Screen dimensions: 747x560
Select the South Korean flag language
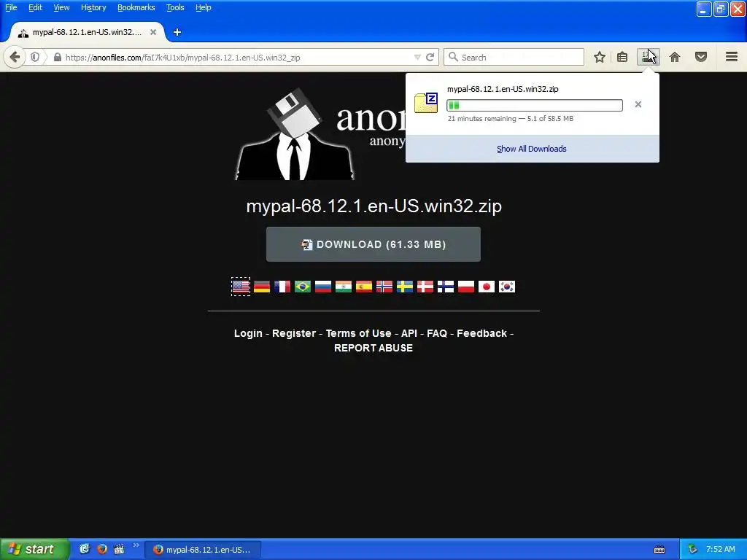(x=507, y=286)
